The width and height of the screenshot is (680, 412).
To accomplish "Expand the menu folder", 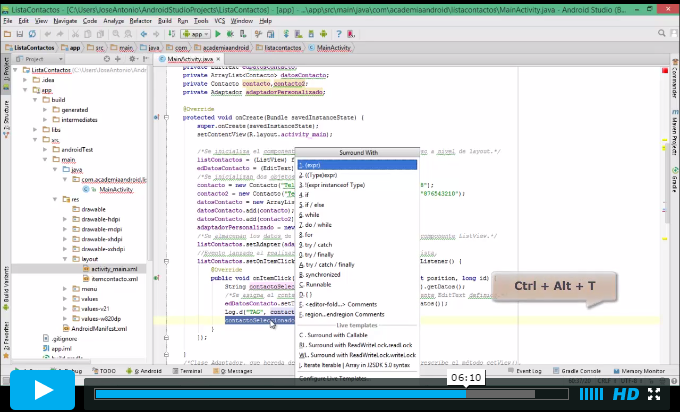I will (65, 289).
